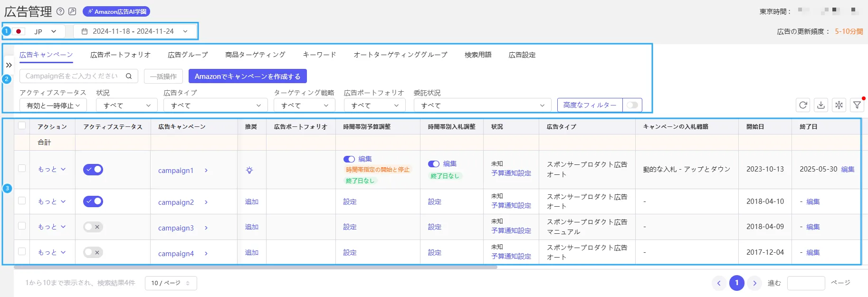Enable campaign4 active status switch
The height and width of the screenshot is (297, 868).
[x=93, y=252]
